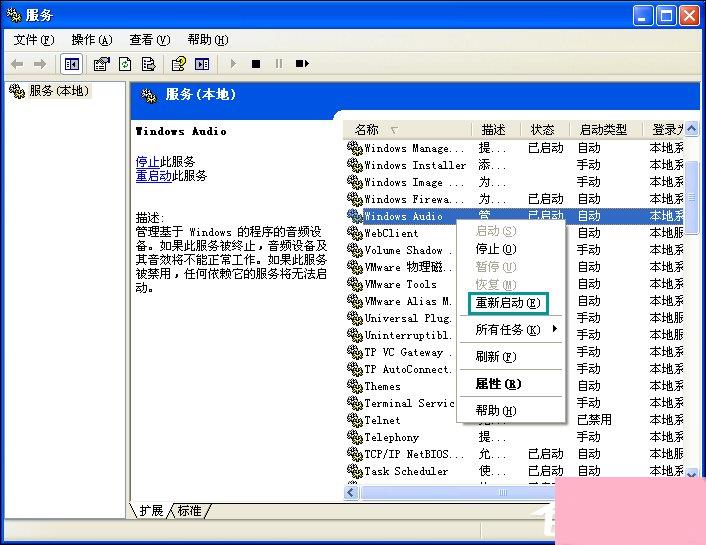Select the TP AutoConnect service row
The image size is (706, 545).
point(513,369)
